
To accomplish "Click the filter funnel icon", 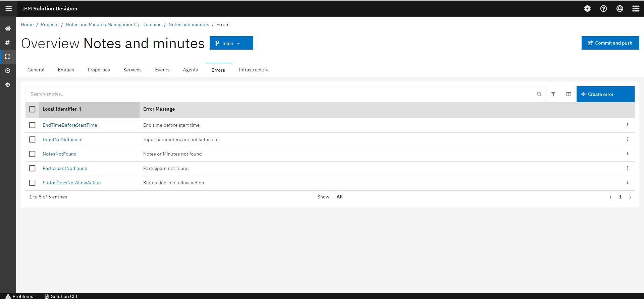I will [553, 94].
